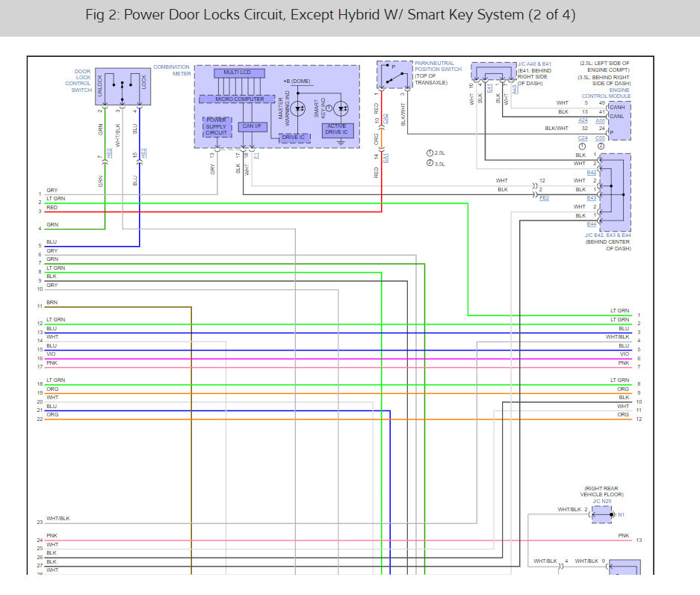The width and height of the screenshot is (700, 595).
Task: Click the 'UNLOCK' label in switch
Action: point(99,86)
